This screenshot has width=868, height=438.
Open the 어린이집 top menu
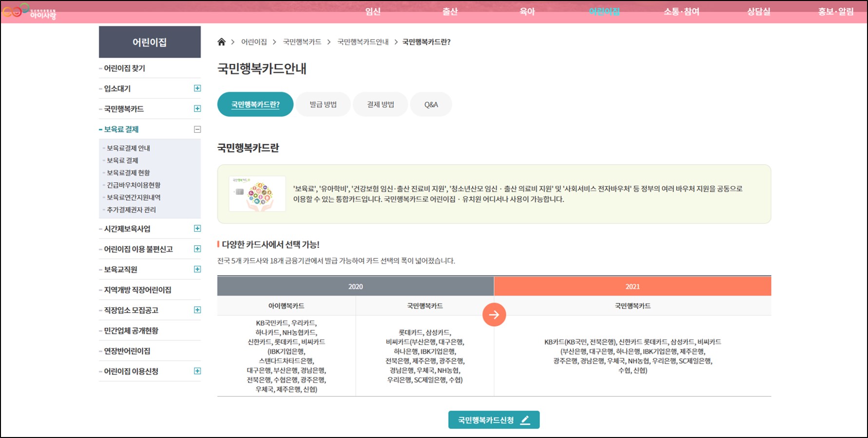(x=604, y=12)
